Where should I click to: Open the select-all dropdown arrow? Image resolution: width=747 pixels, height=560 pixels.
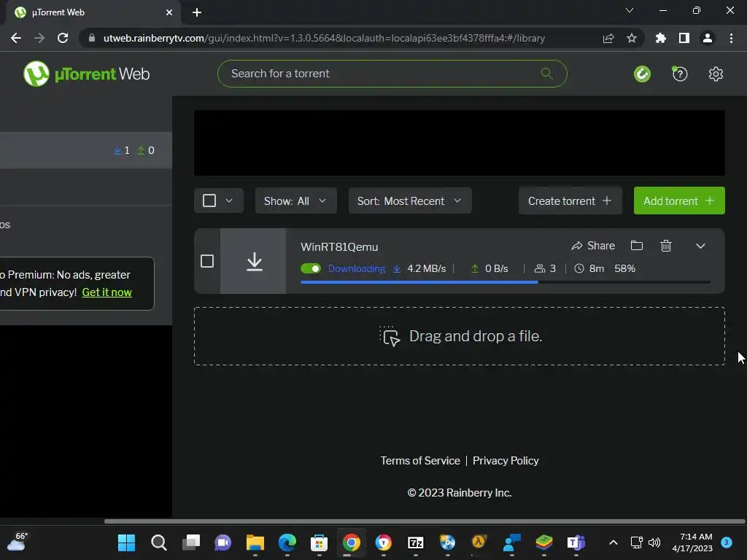pos(229,201)
